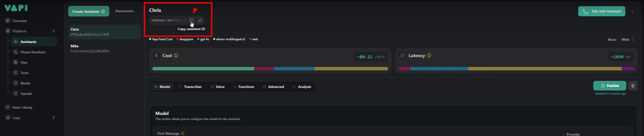
Task: Click the Voice Library waveform icon
Action: coord(8,107)
